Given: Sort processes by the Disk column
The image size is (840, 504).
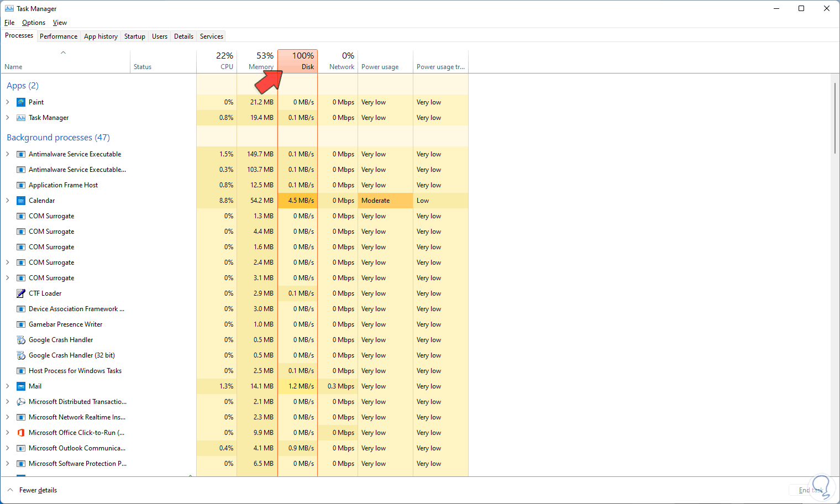Looking at the screenshot, I should pyautogui.click(x=298, y=61).
